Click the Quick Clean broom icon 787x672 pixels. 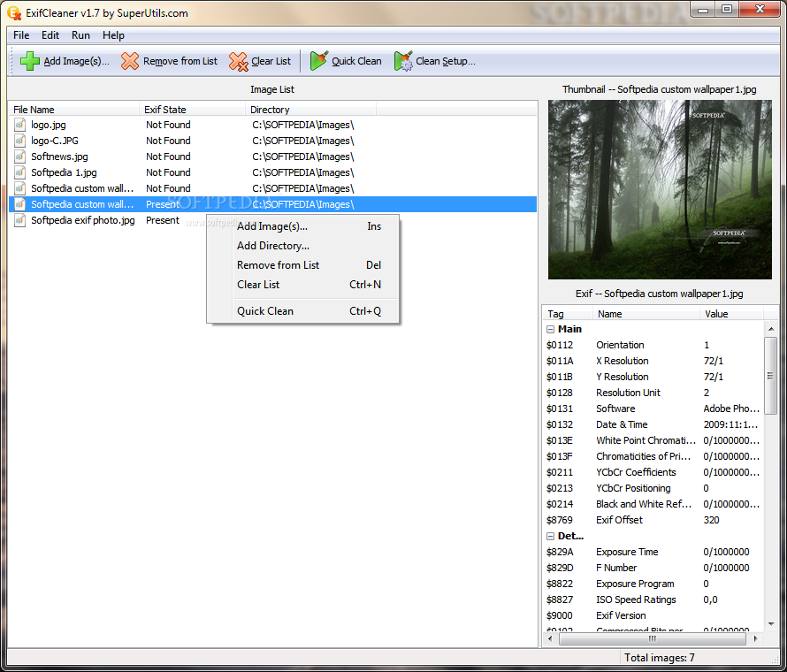318,61
